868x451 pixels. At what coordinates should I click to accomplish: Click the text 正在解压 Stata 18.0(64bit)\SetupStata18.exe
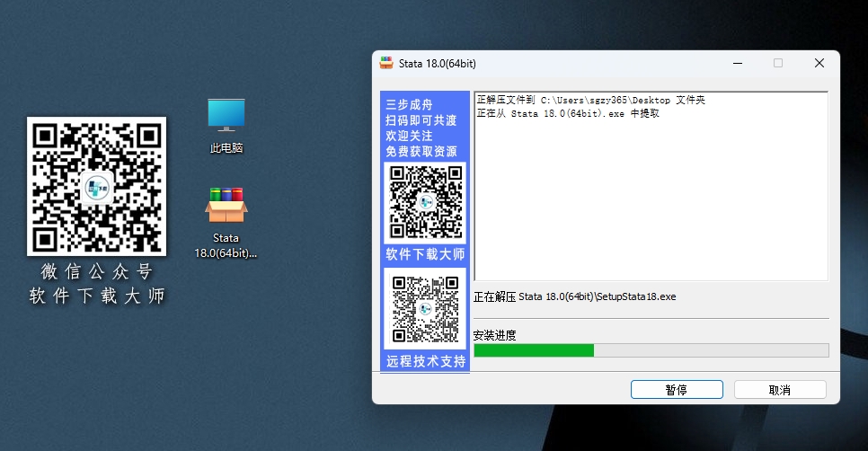574,296
